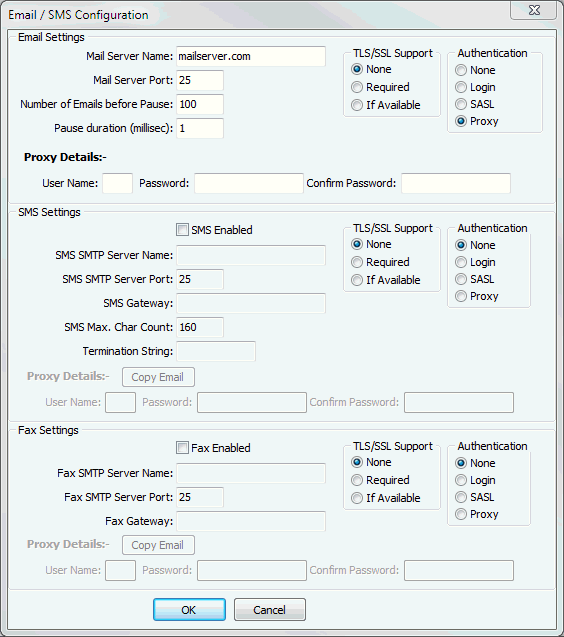This screenshot has width=564, height=637.
Task: Focus the Mail Server Name field
Action: [x=251, y=56]
